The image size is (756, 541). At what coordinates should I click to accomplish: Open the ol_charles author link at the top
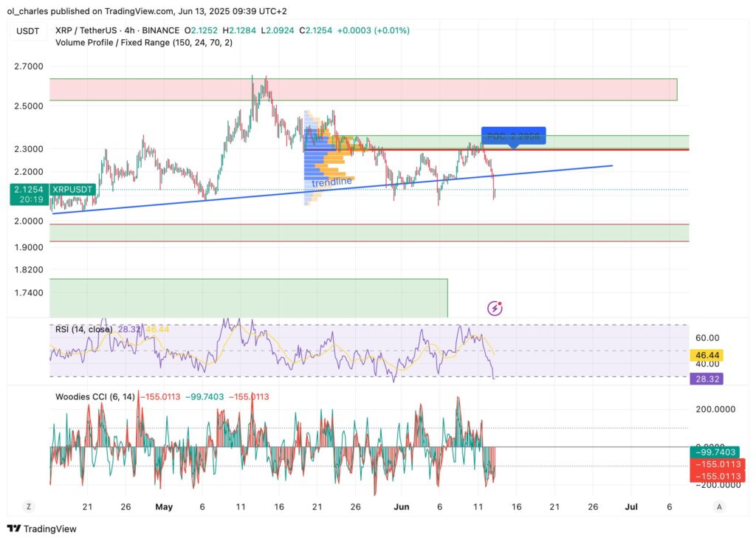click(x=30, y=11)
